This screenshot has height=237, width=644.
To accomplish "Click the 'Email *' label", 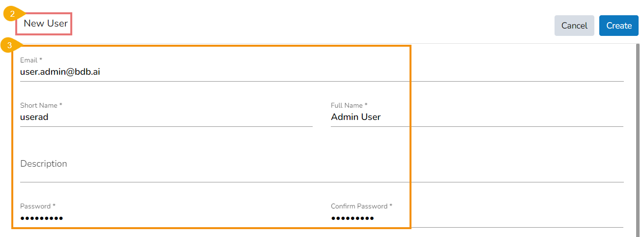I will coord(31,60).
